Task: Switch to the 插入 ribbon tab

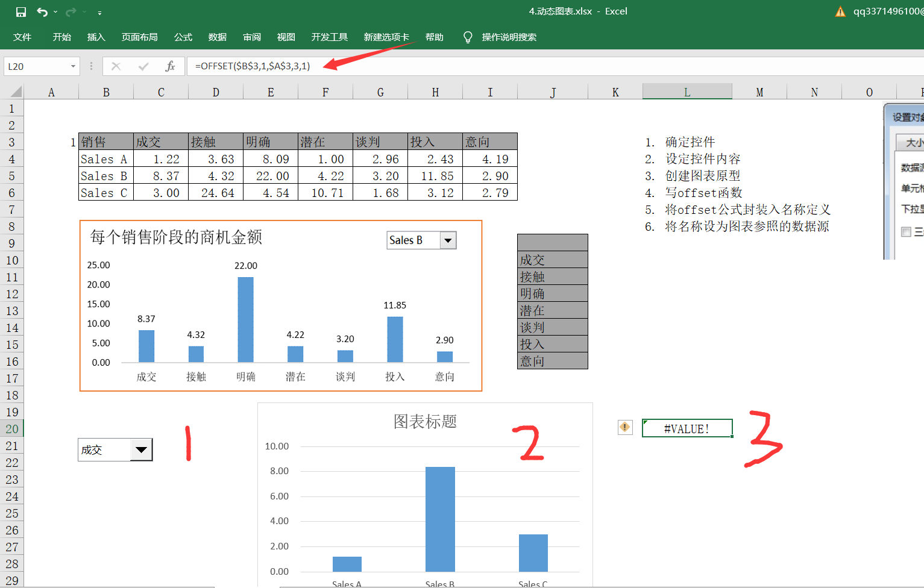Action: (x=96, y=37)
